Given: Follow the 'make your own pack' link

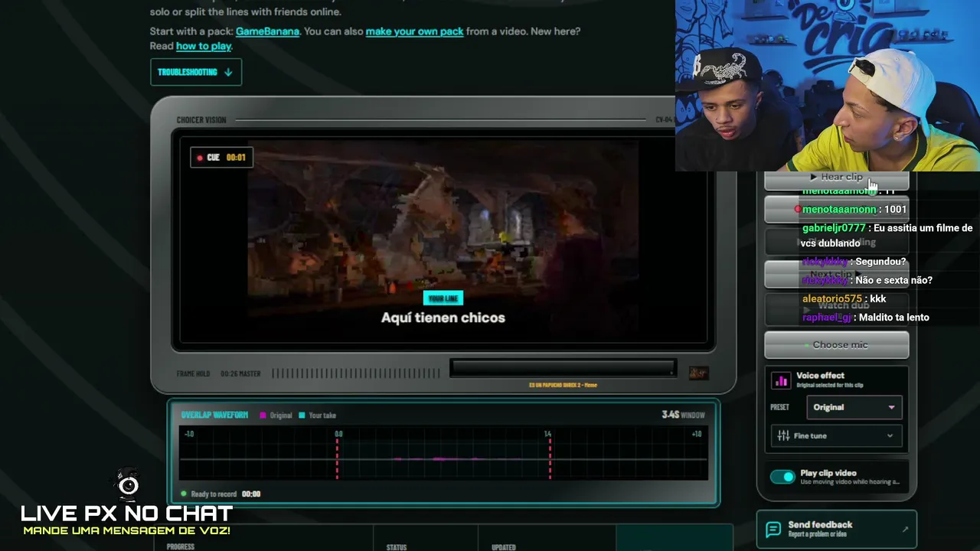Looking at the screenshot, I should point(414,31).
